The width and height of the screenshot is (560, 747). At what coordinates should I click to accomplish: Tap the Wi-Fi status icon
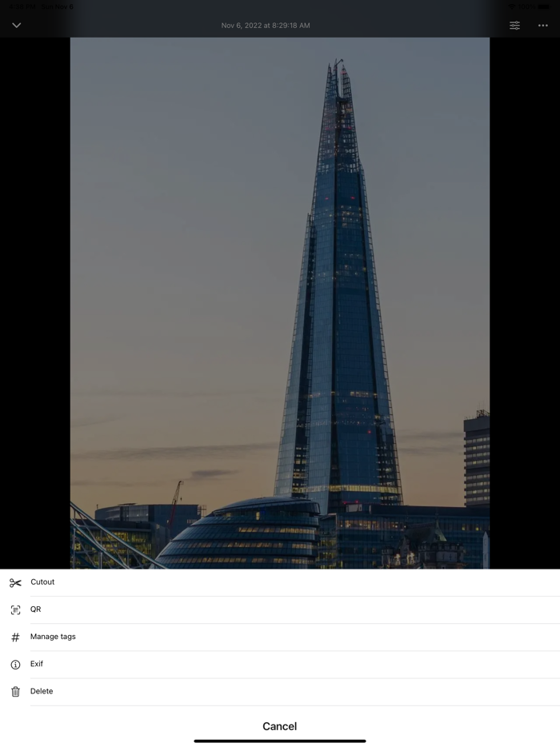pyautogui.click(x=512, y=6)
